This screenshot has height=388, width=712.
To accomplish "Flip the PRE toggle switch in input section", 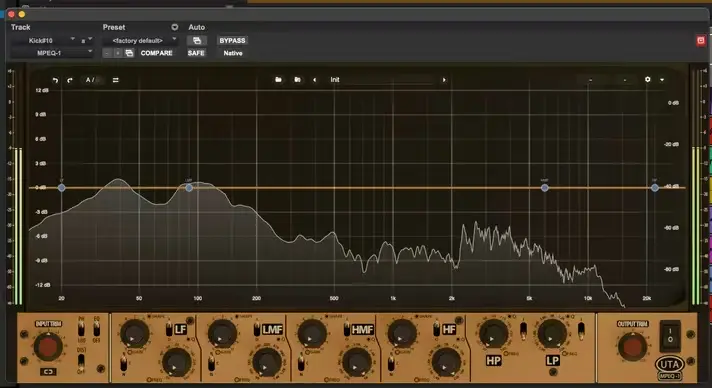I will tap(82, 328).
